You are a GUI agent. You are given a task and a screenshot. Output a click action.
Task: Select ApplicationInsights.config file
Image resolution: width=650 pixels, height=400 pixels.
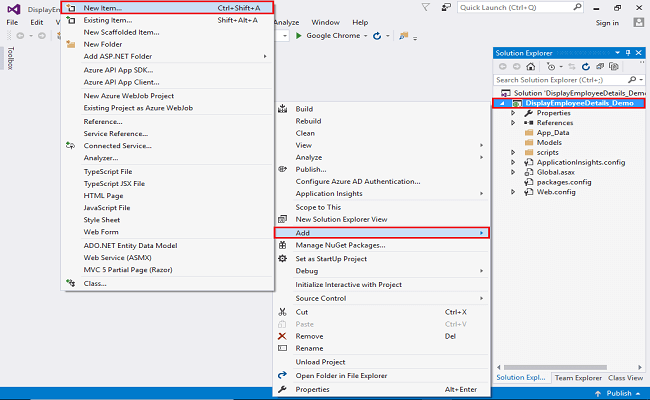point(581,162)
